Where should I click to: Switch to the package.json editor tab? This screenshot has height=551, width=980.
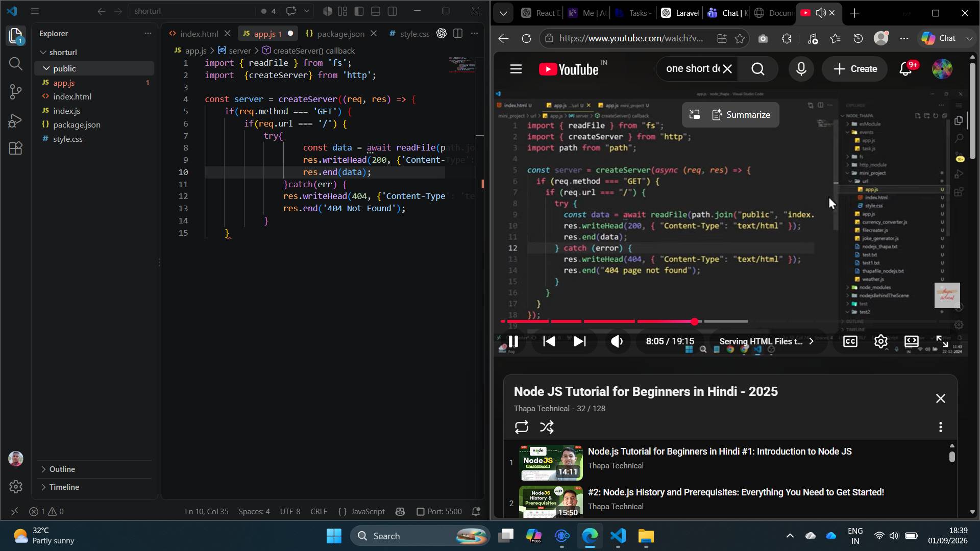(x=340, y=34)
